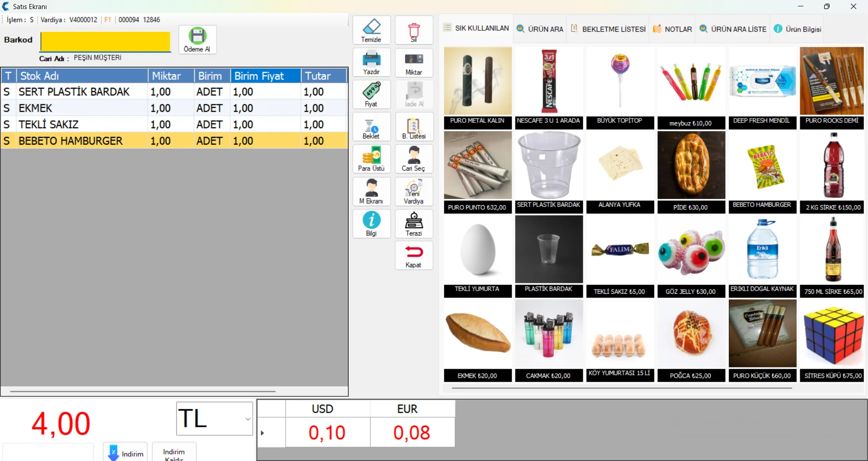
Task: Open B. Listesi waiting list icon
Action: [x=414, y=127]
